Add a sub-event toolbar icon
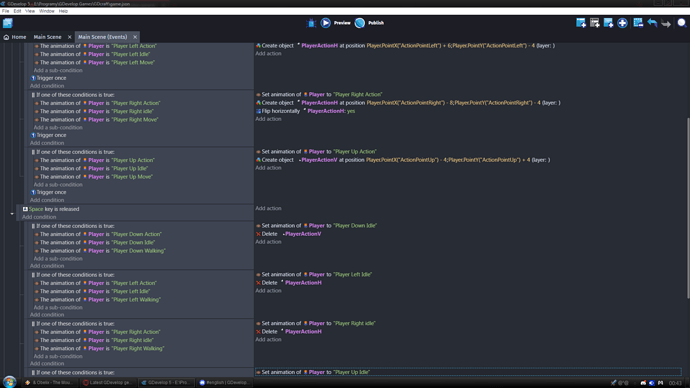 coord(595,23)
